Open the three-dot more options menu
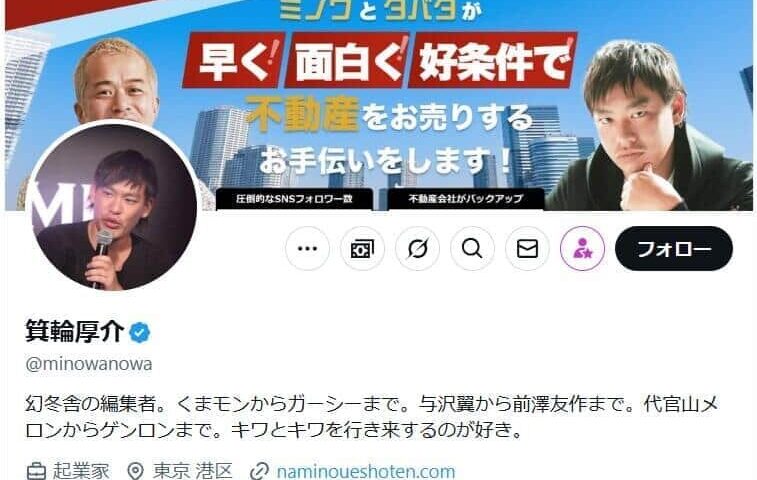The width and height of the screenshot is (757, 480). pos(308,248)
